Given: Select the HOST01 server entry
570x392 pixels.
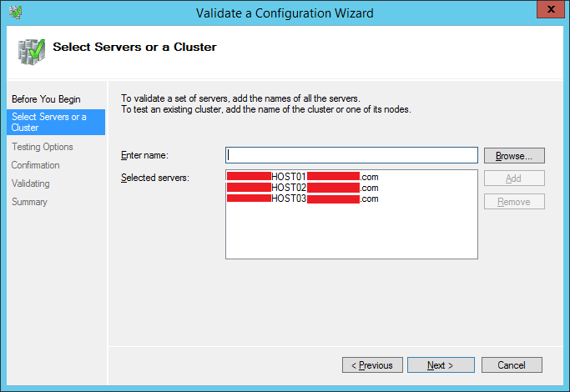Looking at the screenshot, I should click(302, 177).
